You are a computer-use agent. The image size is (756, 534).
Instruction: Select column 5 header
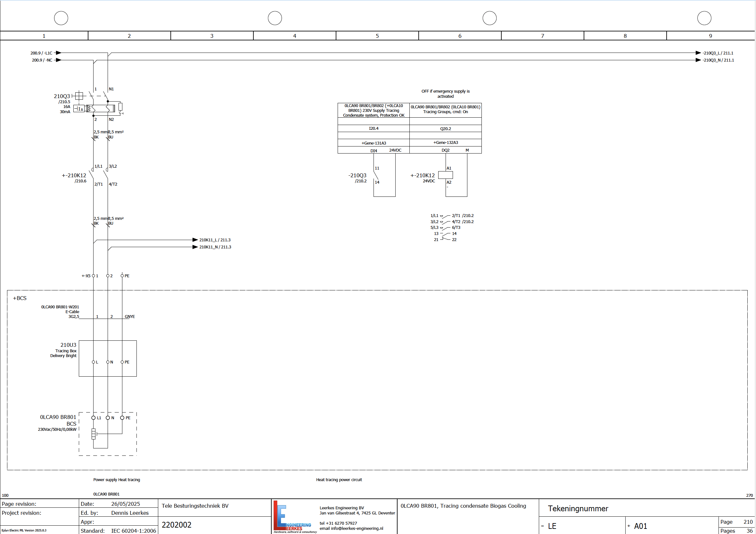377,36
